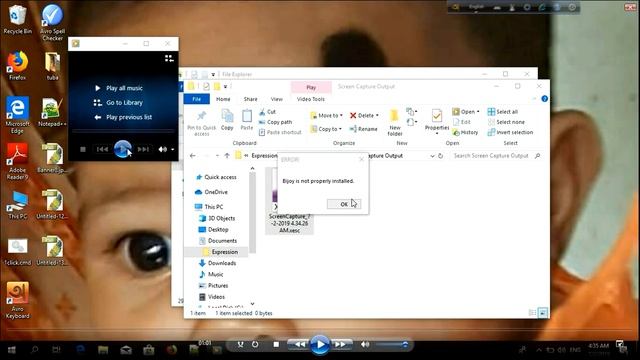This screenshot has height=360, width=640.
Task: Refresh the Explorer folder view
Action: (x=440, y=156)
